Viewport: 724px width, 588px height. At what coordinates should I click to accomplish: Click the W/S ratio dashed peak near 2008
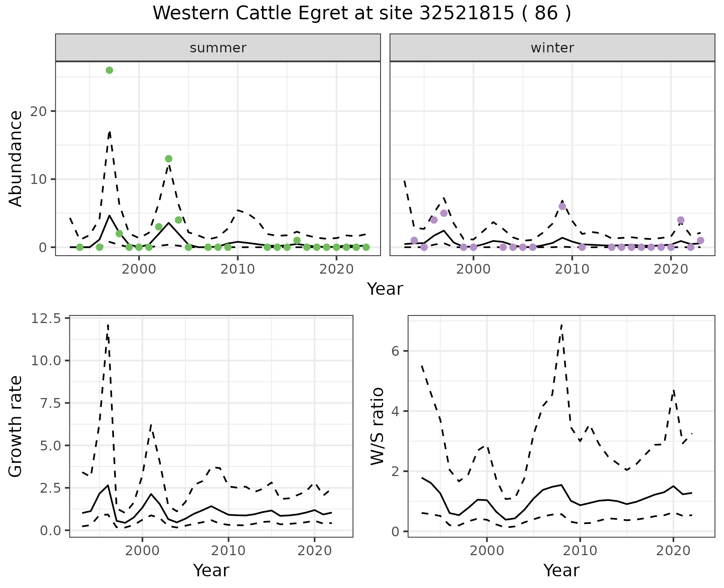coord(561,325)
